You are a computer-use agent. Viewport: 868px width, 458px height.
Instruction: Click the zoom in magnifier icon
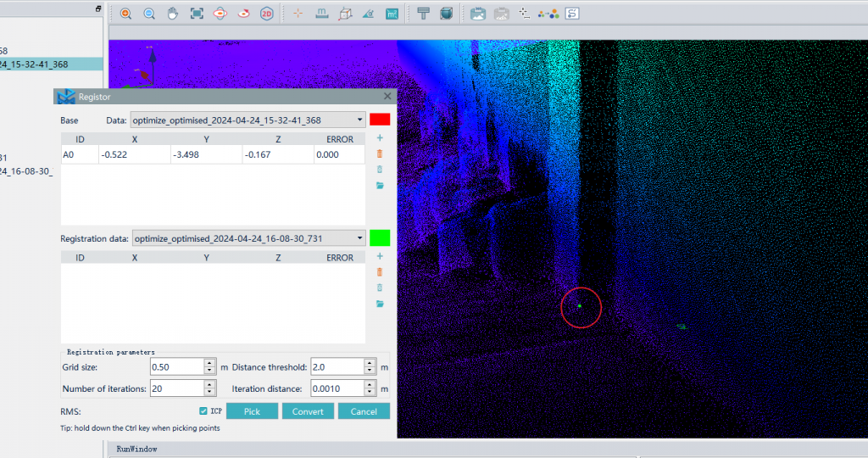(x=125, y=14)
